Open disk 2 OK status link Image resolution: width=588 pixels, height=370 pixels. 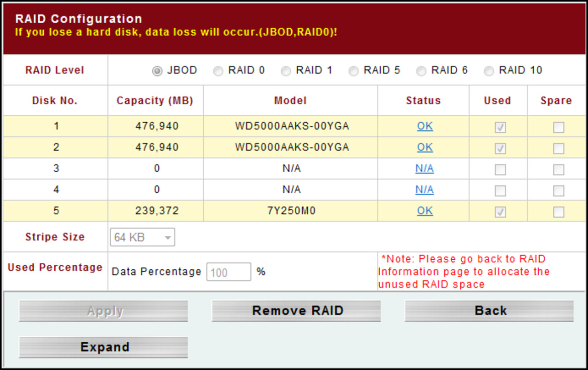pos(425,147)
